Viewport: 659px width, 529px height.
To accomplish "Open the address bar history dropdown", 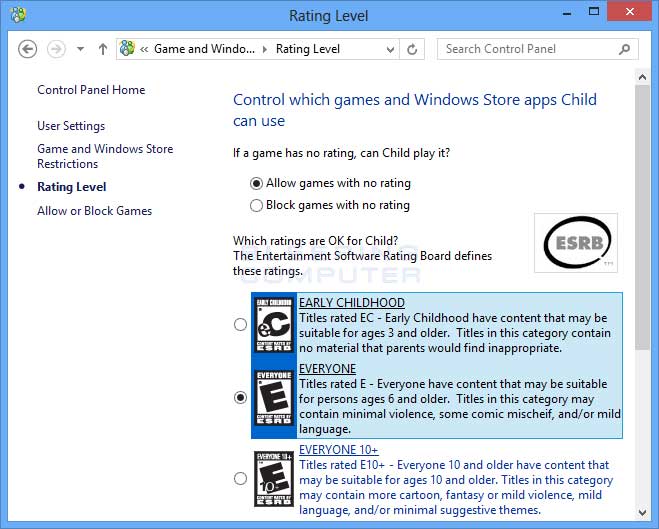I will tap(390, 50).
